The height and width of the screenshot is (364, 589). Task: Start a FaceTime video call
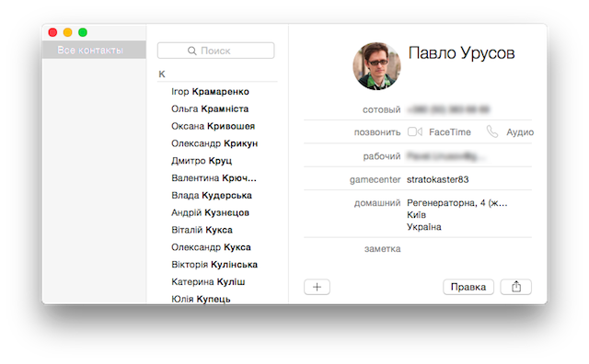point(415,131)
